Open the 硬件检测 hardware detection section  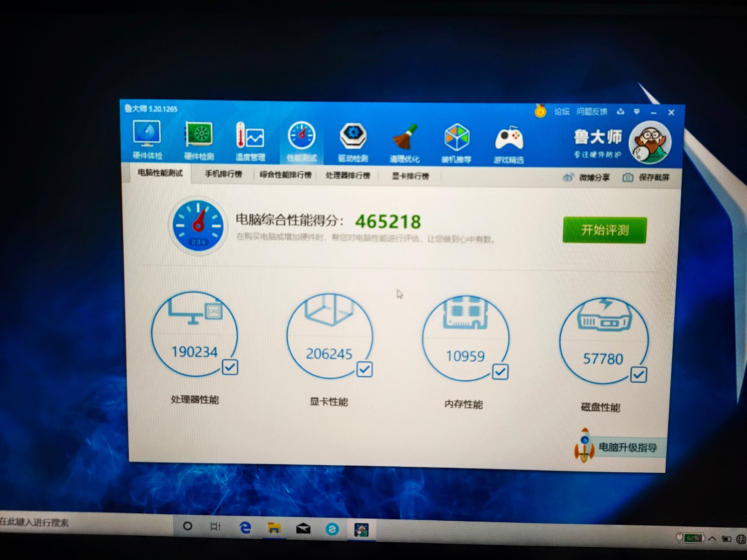[x=199, y=141]
